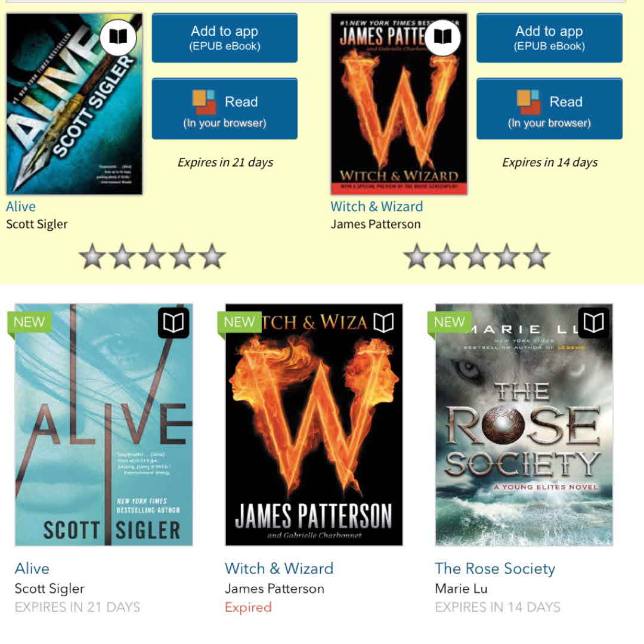The image size is (644, 644).
Task: Open James Patterson author under lower cover
Action: pos(274,589)
